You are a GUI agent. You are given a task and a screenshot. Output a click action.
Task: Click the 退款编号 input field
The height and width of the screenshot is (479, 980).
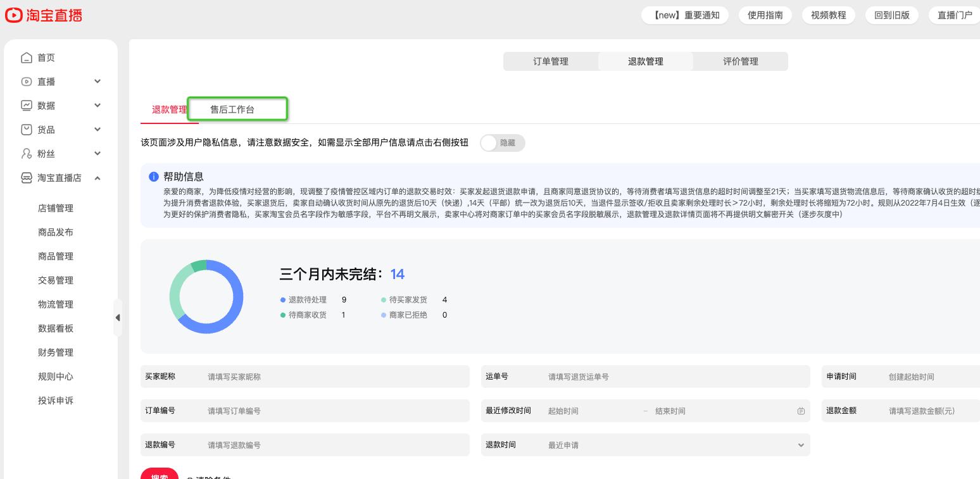click(305, 445)
